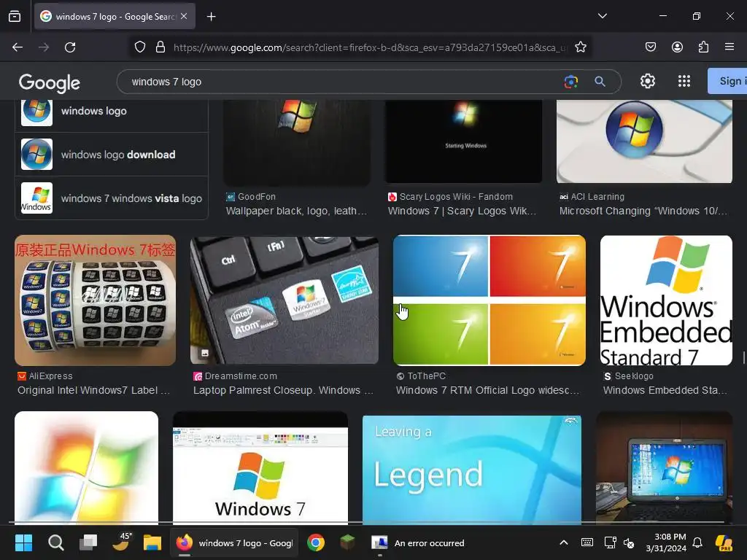The image size is (747, 560).
Task: Open ToThePC four-color Windows 7 image
Action: point(489,300)
